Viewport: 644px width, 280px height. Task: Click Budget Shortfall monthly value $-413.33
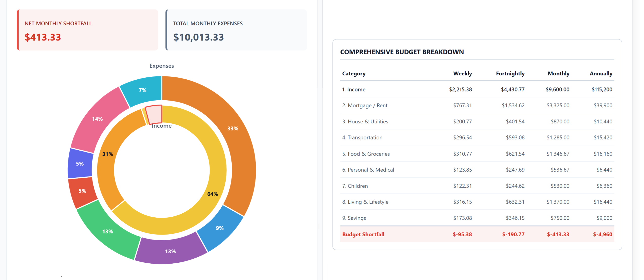click(558, 235)
